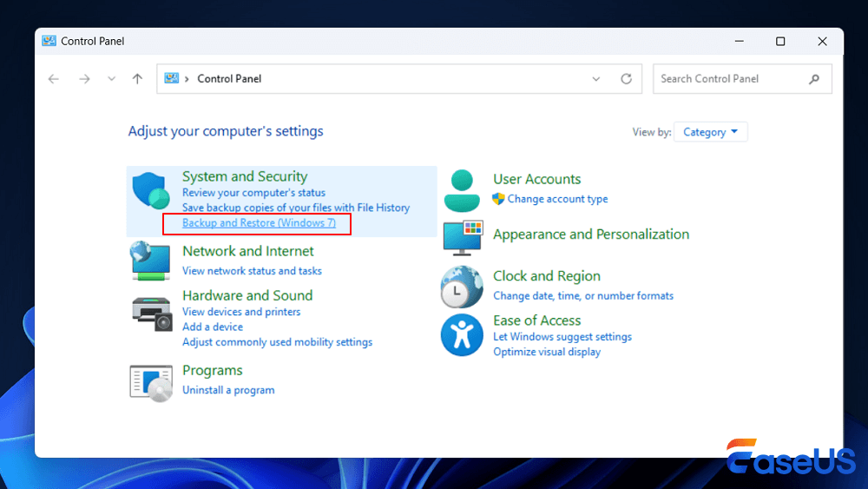Click the Programs disc icon
868x489 pixels.
pos(151,382)
